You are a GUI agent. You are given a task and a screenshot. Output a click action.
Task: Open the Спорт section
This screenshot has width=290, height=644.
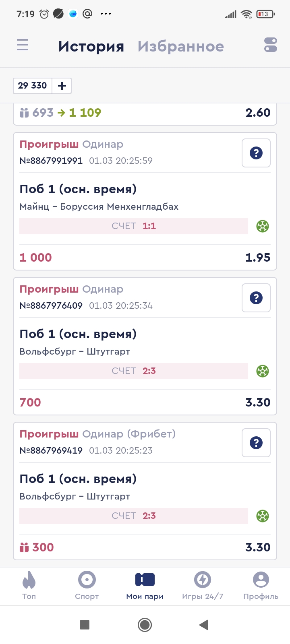87,586
